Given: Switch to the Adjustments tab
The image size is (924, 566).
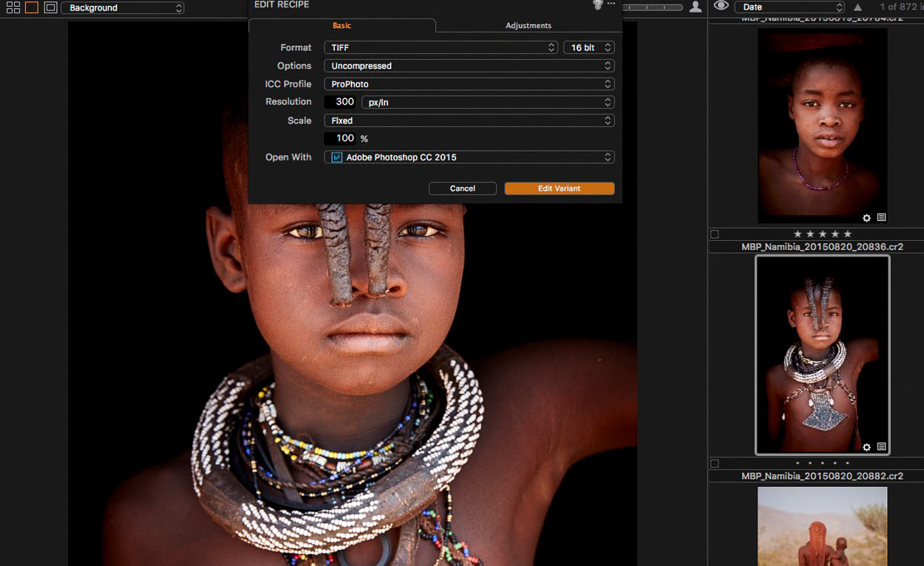Looking at the screenshot, I should tap(528, 24).
